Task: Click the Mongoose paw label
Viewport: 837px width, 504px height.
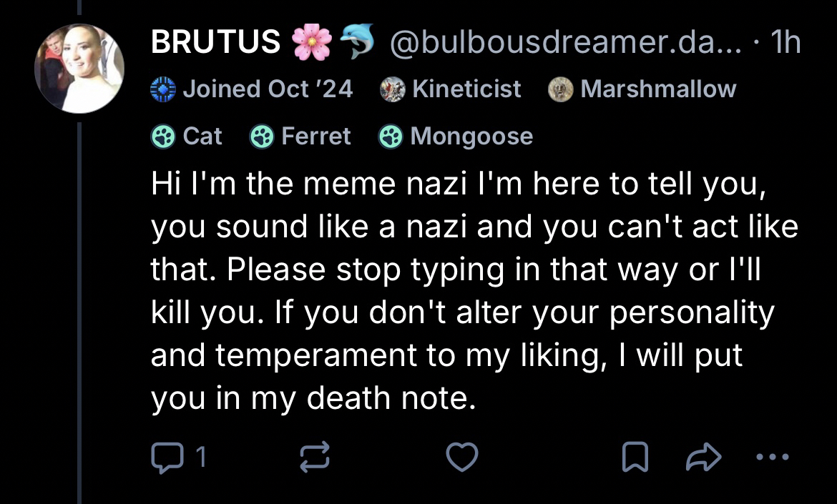Action: pyautogui.click(x=456, y=136)
